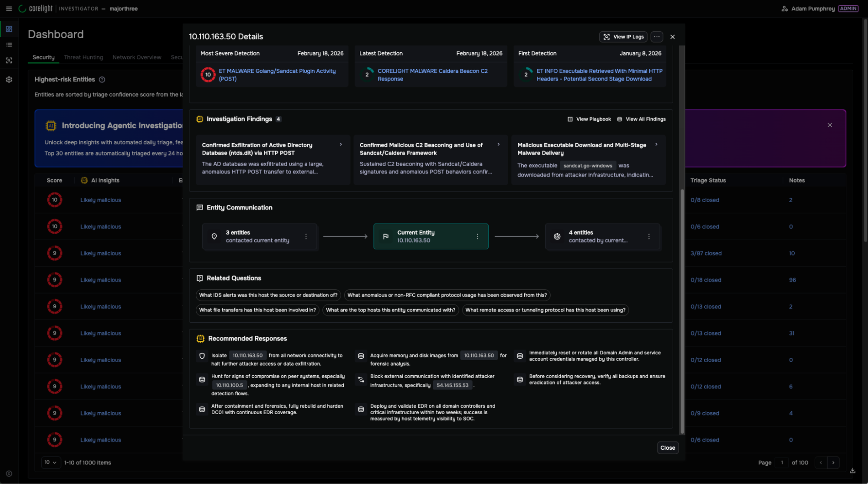Close the 10.110.163.50 Details panel
The image size is (868, 484).
pos(672,37)
